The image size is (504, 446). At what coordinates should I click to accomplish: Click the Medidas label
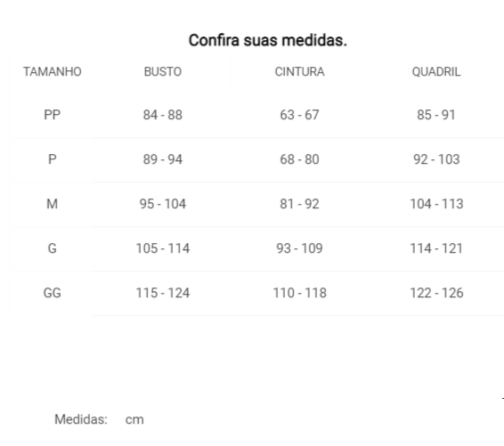(x=81, y=419)
